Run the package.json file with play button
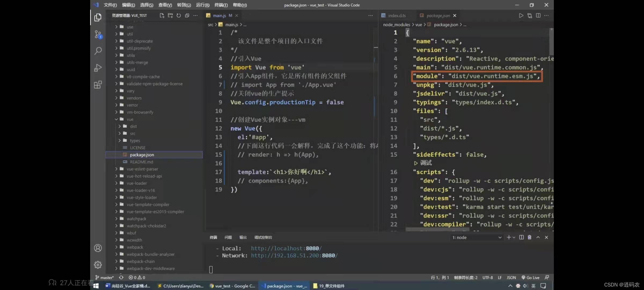 point(521,15)
